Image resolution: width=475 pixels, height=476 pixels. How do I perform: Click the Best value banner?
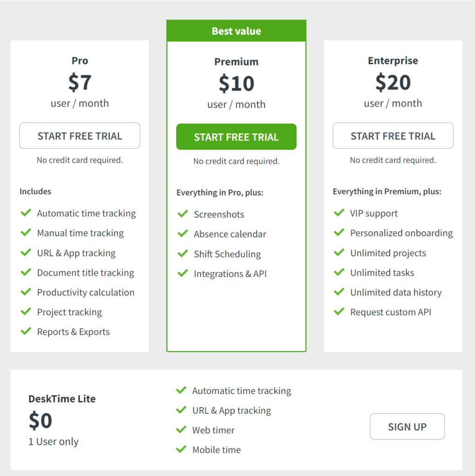pyautogui.click(x=236, y=30)
